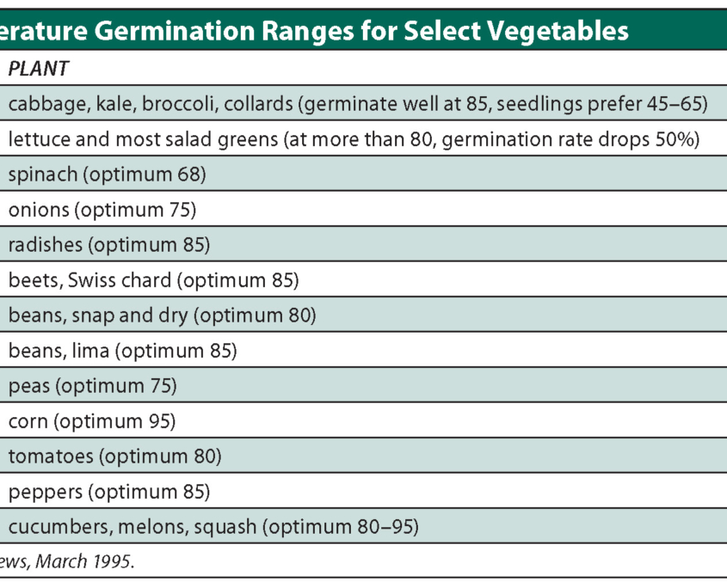Select the beets, Swiss chard row

(153, 280)
